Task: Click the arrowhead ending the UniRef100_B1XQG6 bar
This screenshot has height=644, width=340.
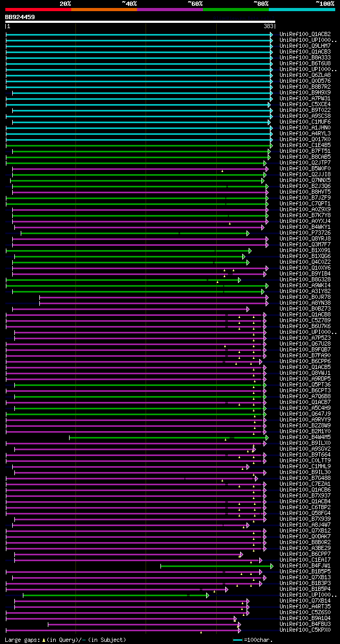Action: tap(244, 256)
